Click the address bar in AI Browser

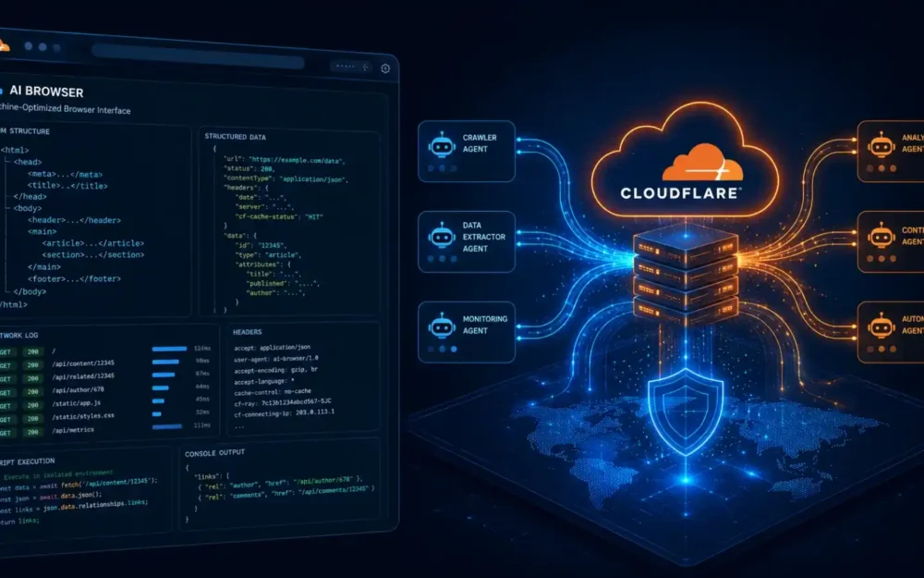(x=198, y=57)
